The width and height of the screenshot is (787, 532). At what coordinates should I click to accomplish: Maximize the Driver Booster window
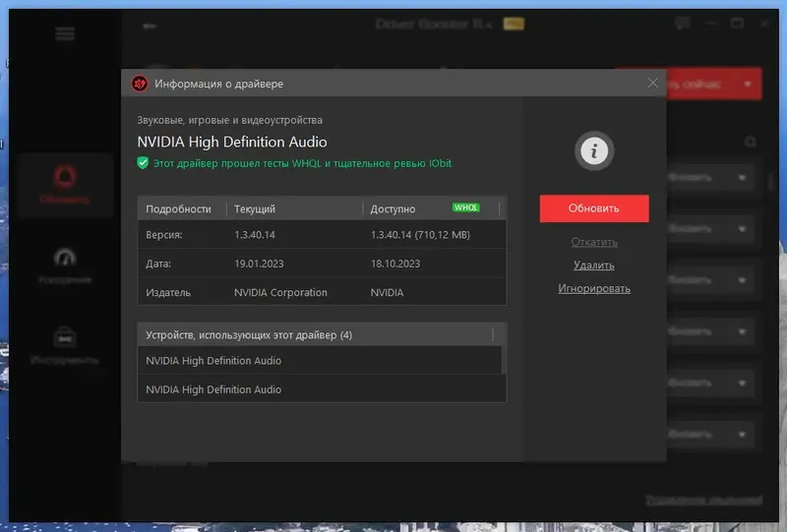coord(737,23)
